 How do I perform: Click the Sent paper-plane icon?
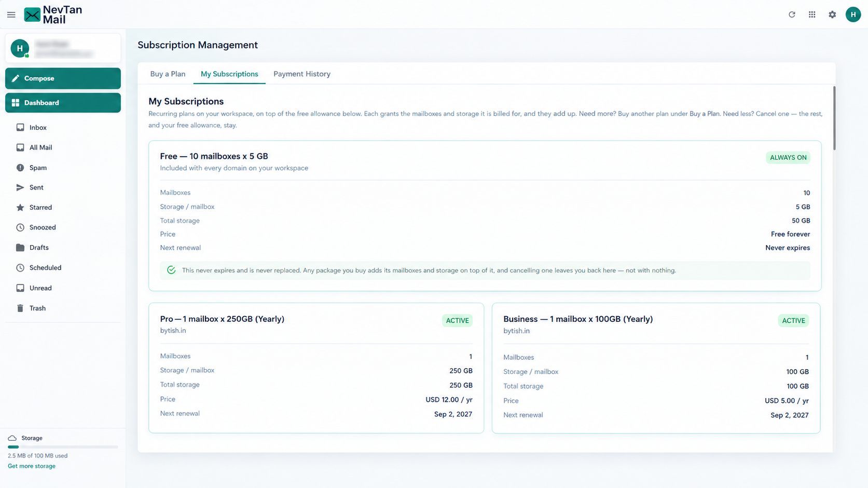(x=20, y=187)
